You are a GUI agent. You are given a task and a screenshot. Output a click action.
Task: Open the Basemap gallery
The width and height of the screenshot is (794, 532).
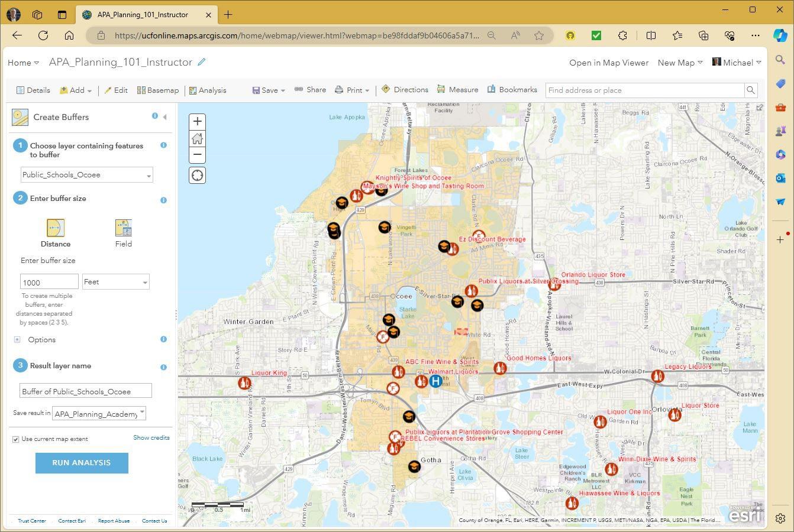point(158,90)
